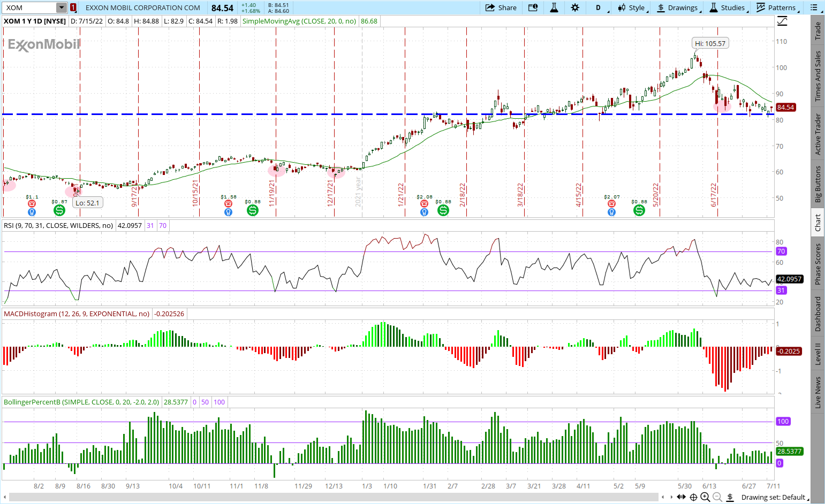
Task: Click the SimpleMovingAvg study label
Action: 299,21
